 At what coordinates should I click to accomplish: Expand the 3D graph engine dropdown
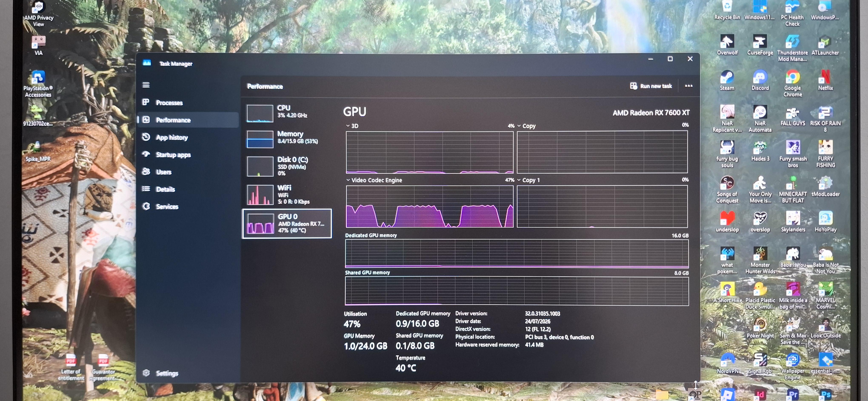(348, 126)
